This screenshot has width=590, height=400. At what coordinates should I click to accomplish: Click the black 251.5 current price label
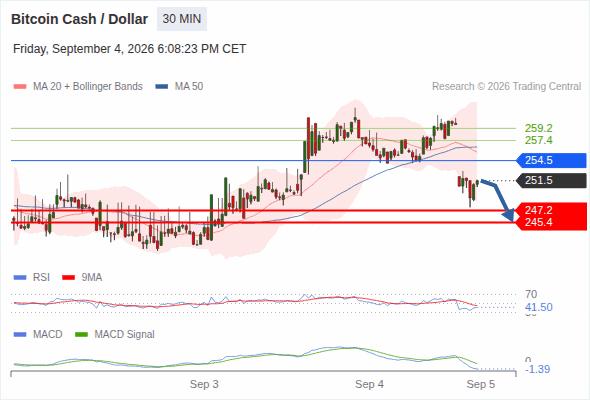click(x=551, y=181)
